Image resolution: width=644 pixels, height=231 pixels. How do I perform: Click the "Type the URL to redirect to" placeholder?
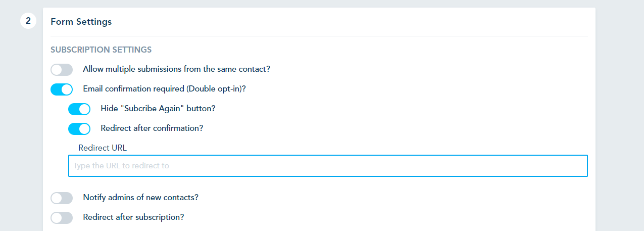(121, 166)
